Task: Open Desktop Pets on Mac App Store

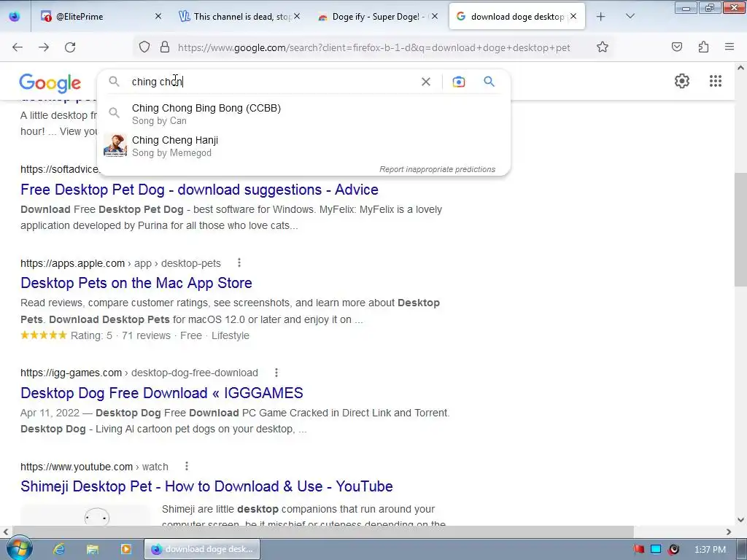Action: pos(136,283)
